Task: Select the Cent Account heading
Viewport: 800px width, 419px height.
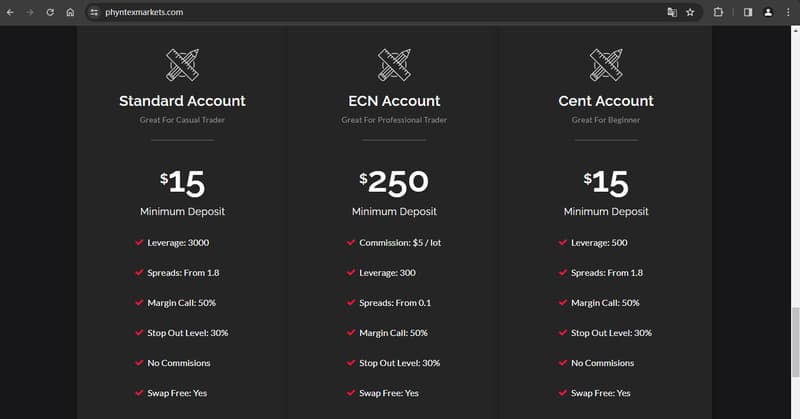Action: [x=606, y=101]
